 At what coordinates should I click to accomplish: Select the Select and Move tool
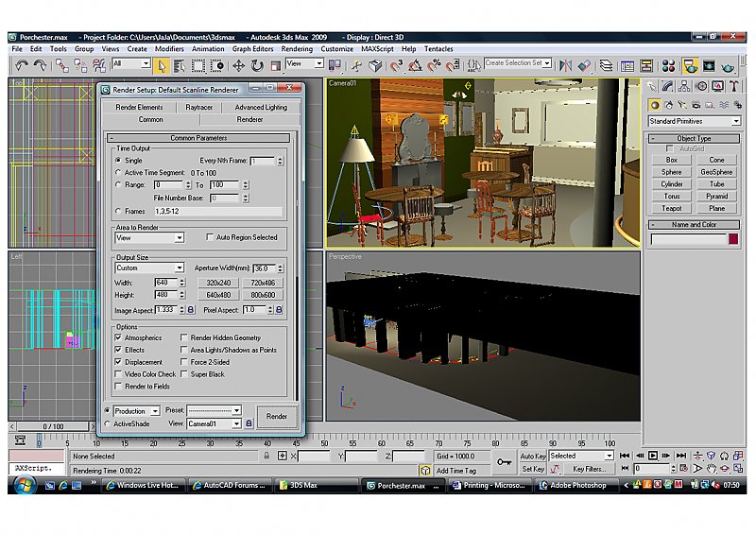point(238,65)
